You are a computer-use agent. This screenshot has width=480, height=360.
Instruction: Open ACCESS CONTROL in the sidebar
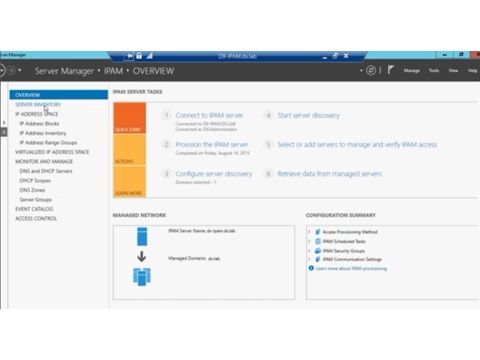[x=36, y=219]
